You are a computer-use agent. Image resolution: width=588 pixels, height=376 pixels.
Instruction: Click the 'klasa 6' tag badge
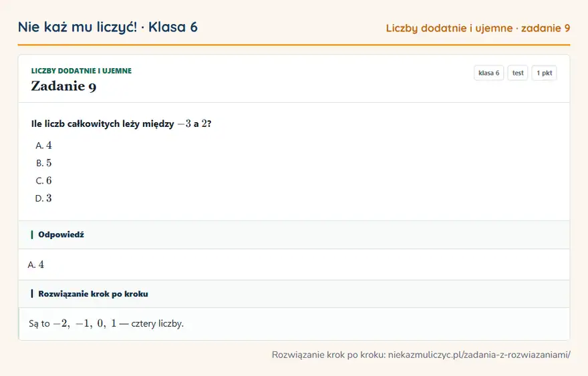pyautogui.click(x=488, y=73)
